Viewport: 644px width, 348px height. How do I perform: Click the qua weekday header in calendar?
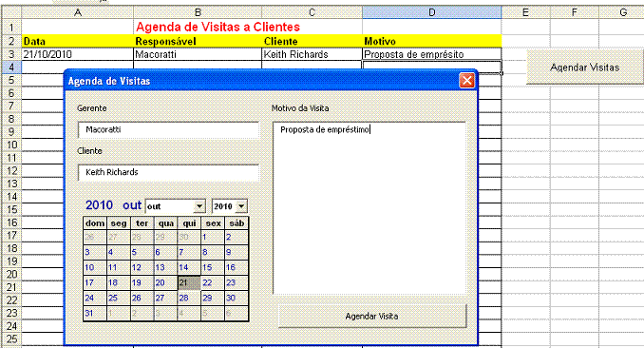tap(166, 223)
